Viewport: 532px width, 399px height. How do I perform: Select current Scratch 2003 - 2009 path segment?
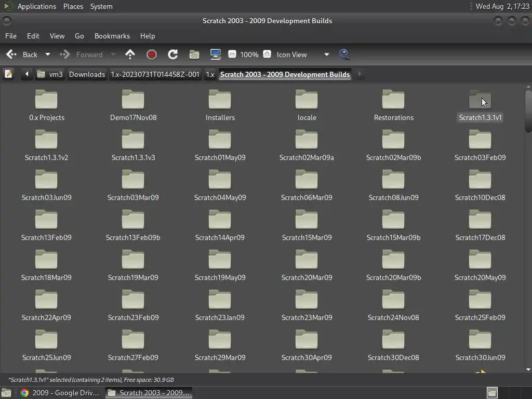click(x=285, y=74)
